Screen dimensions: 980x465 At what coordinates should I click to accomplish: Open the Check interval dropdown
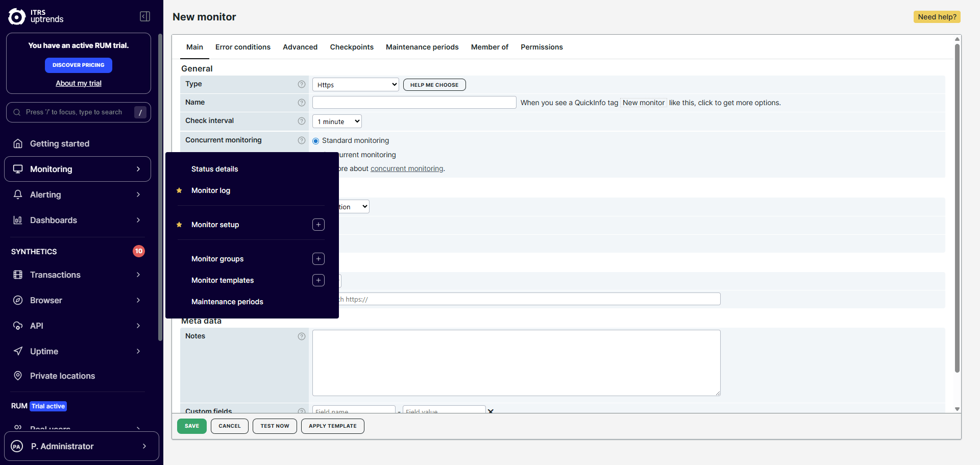tap(337, 121)
